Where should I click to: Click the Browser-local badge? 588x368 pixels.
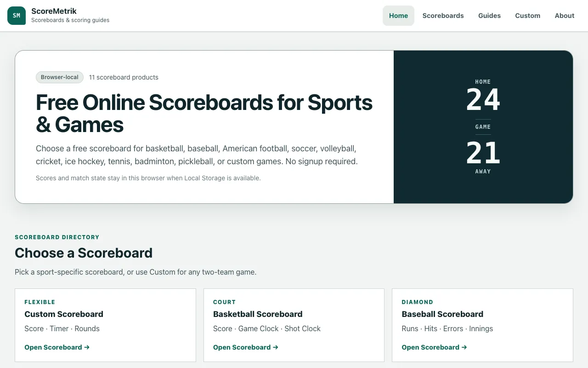click(x=60, y=77)
